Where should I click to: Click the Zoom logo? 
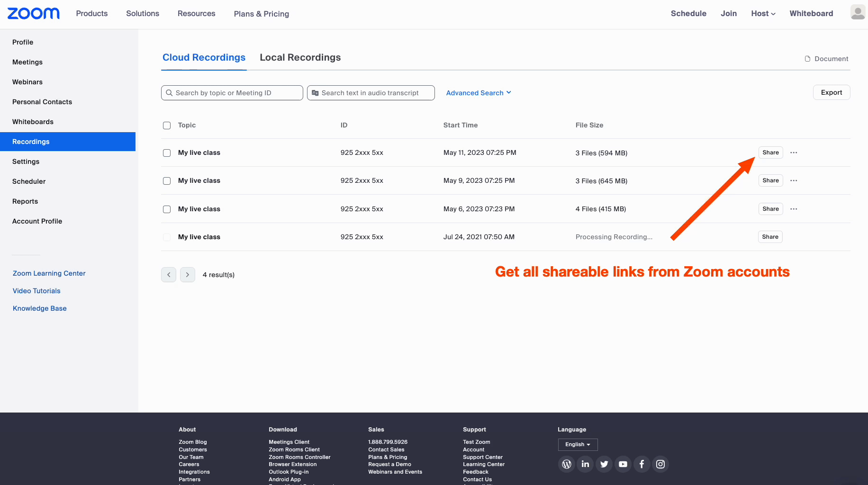point(34,13)
